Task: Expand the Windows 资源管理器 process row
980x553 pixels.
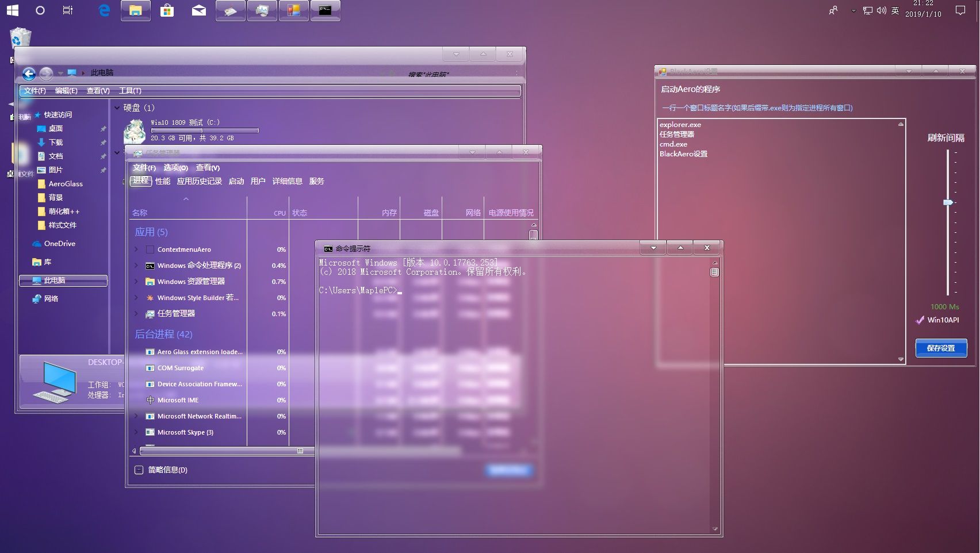Action: tap(136, 282)
